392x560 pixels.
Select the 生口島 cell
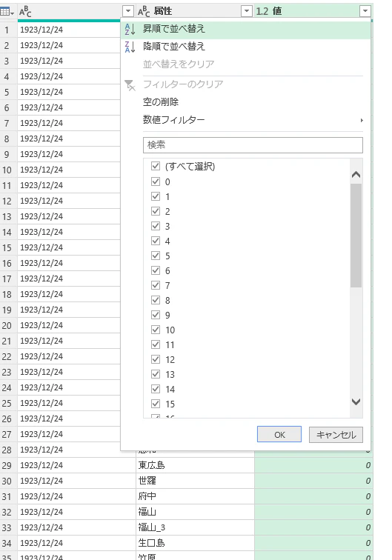coord(195,543)
